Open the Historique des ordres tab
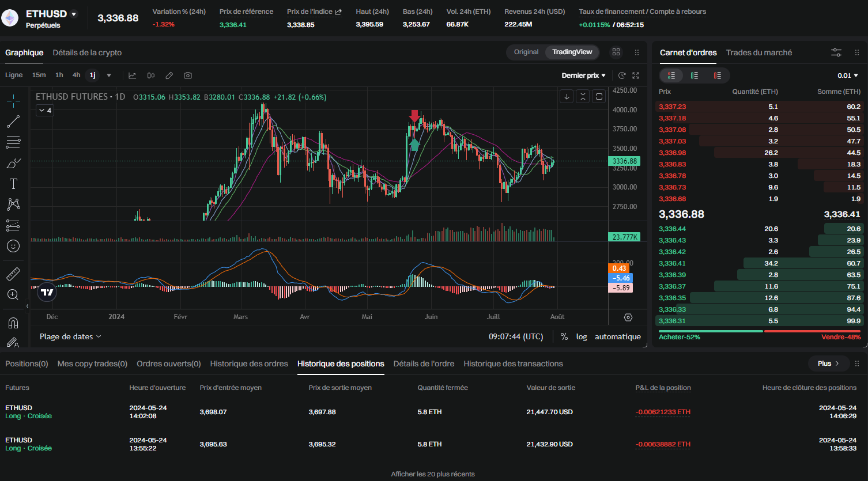 (249, 363)
